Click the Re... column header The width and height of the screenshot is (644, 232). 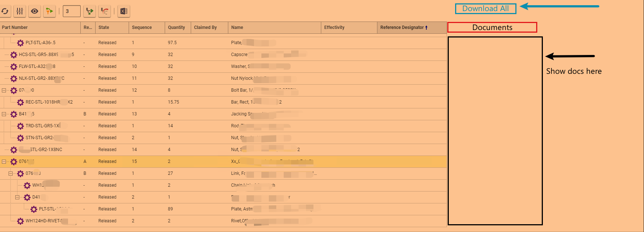click(88, 27)
